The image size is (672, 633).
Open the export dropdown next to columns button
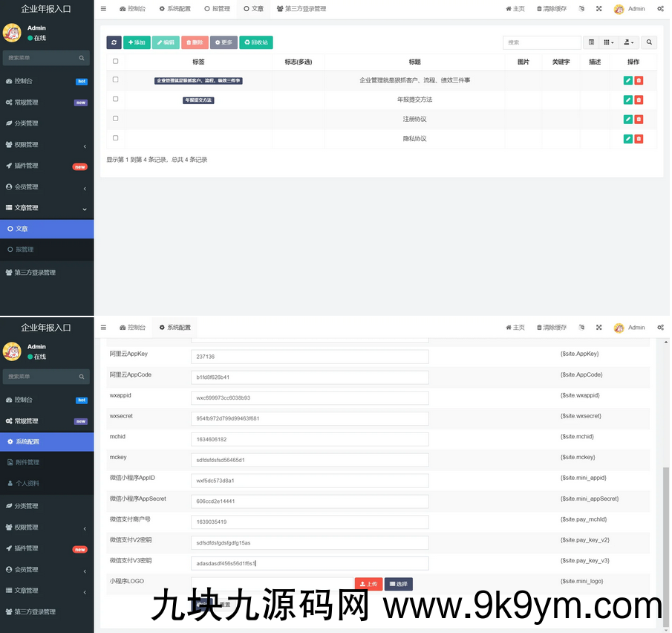click(628, 42)
